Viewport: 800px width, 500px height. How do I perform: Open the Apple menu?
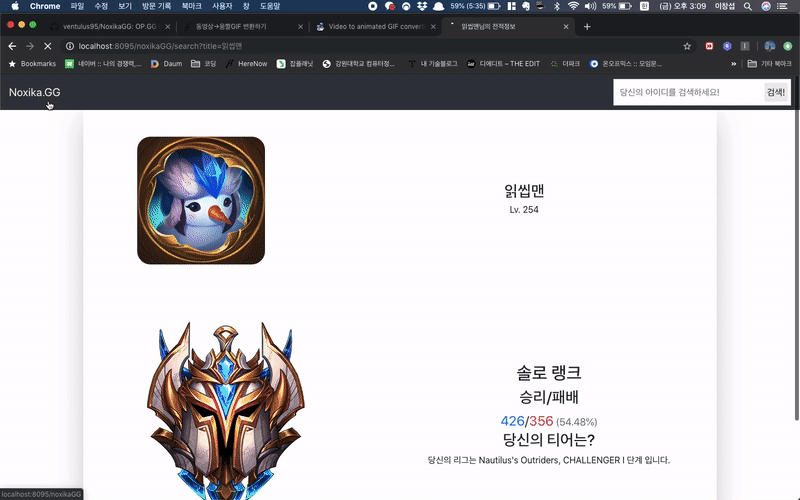point(15,6)
